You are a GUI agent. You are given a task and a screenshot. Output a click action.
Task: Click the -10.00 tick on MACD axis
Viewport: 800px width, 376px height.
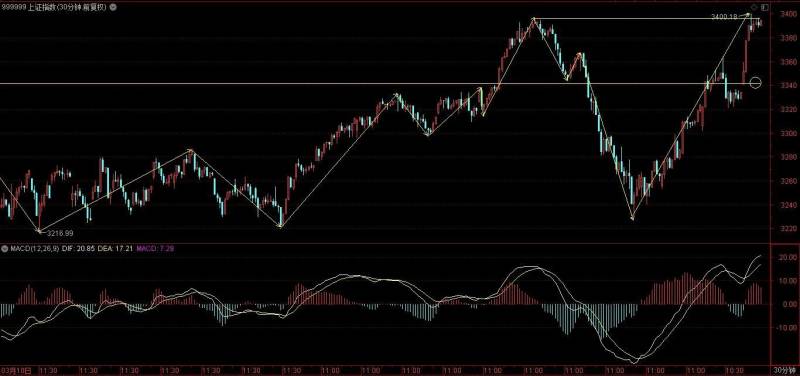pos(785,328)
